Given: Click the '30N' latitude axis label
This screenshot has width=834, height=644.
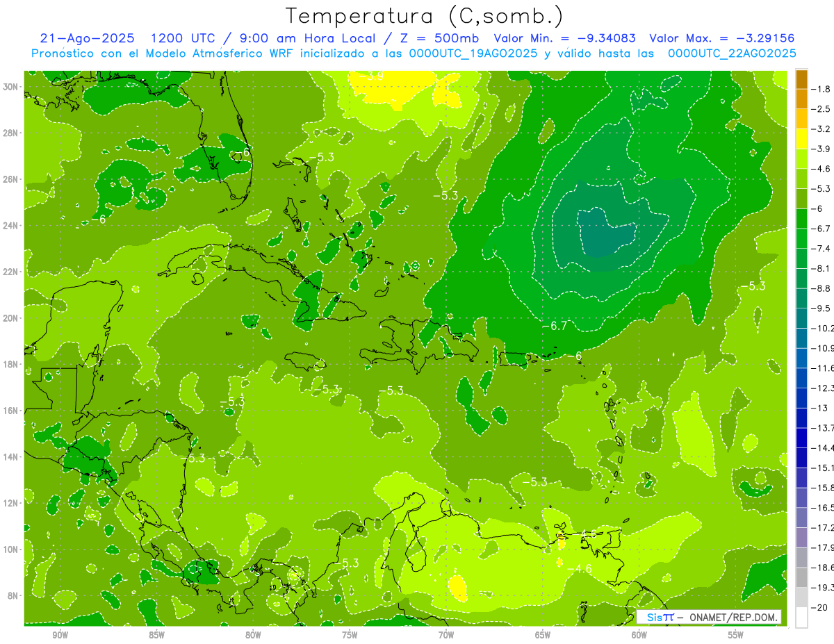Looking at the screenshot, I should (11, 87).
